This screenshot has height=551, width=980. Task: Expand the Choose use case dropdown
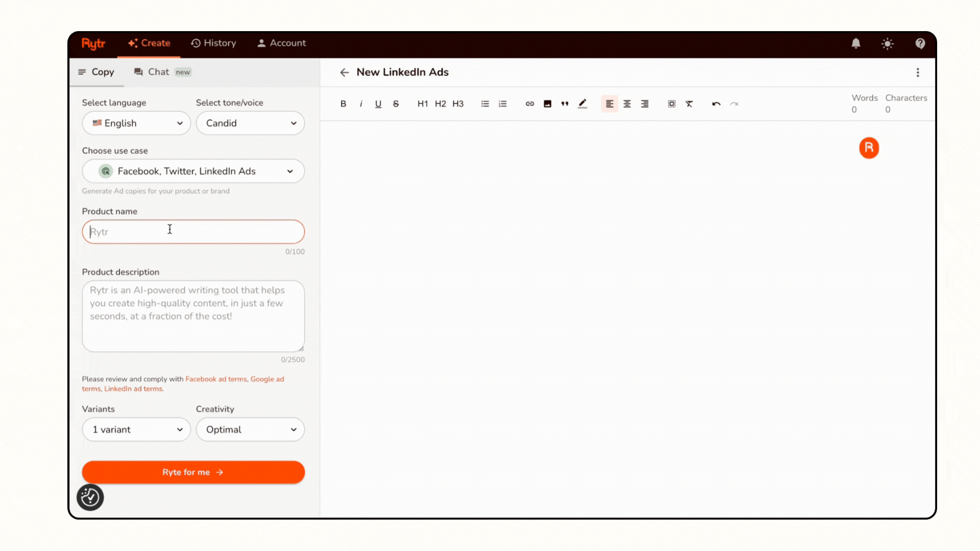click(x=193, y=171)
